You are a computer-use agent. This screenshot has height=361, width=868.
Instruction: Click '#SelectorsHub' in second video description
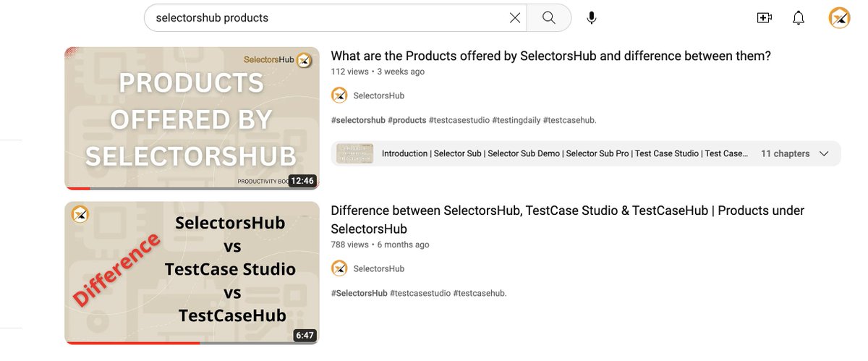click(359, 293)
